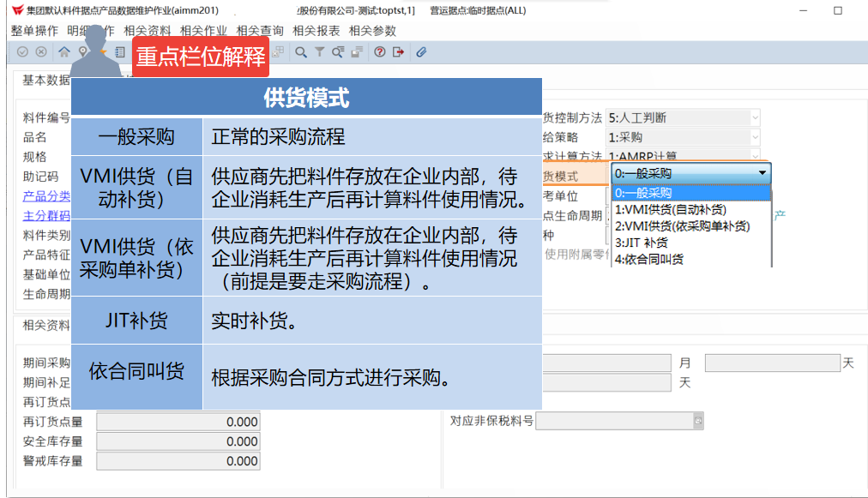Expand the 1:AMRP计算 calculation method dropdown
The width and height of the screenshot is (868, 498).
(x=755, y=155)
